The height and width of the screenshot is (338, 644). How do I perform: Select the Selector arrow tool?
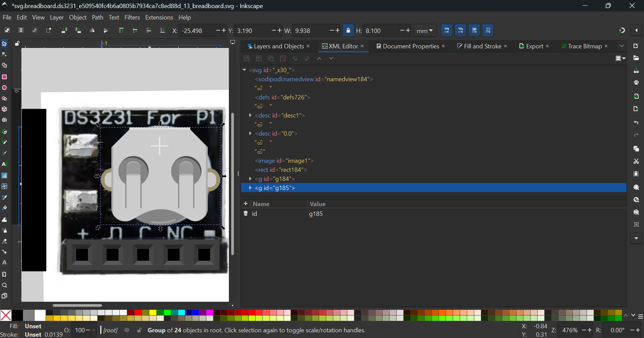[4, 44]
